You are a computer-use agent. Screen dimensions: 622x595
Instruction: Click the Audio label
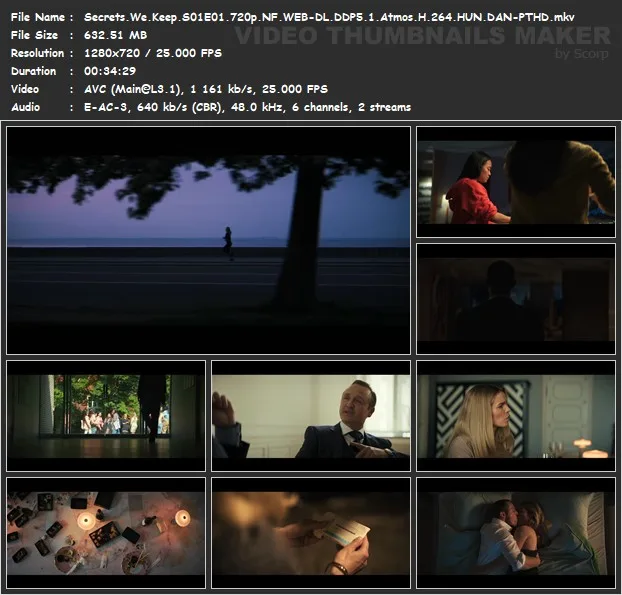click(25, 107)
